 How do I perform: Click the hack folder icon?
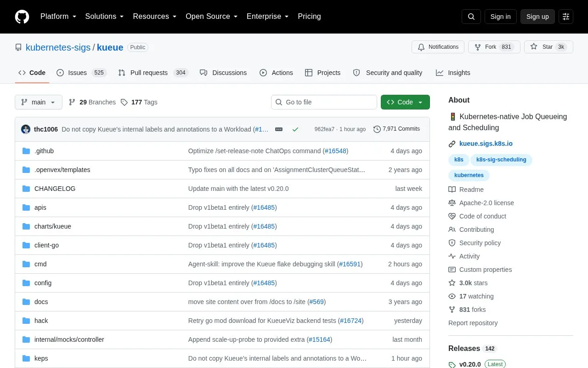click(26, 321)
